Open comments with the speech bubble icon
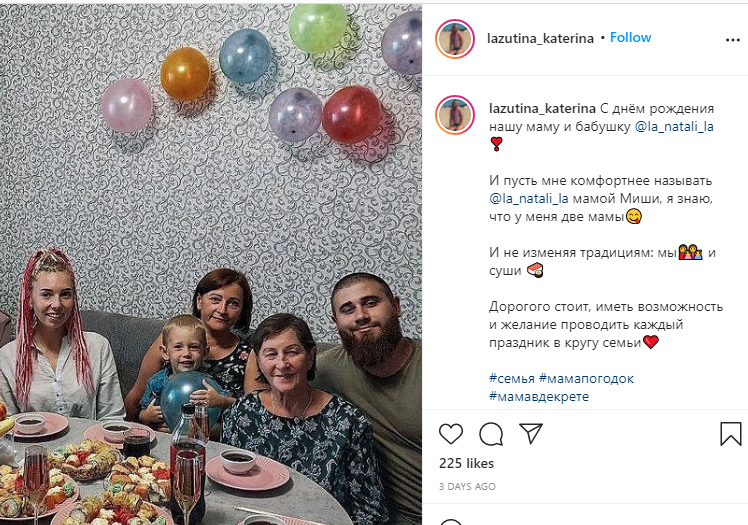 491,434
